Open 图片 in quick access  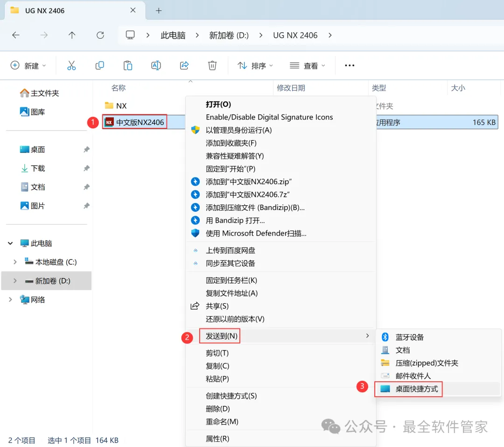[x=33, y=206]
